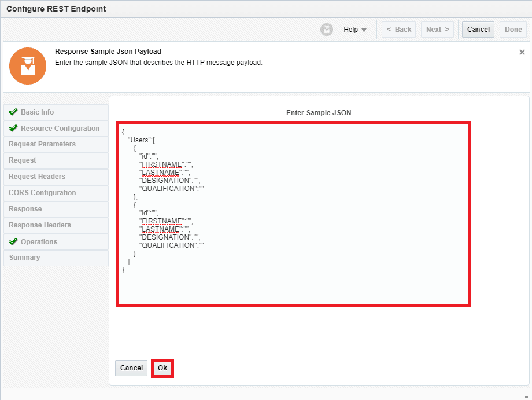The height and width of the screenshot is (400, 532).
Task: Open the Help dropdown menu
Action: click(x=355, y=30)
